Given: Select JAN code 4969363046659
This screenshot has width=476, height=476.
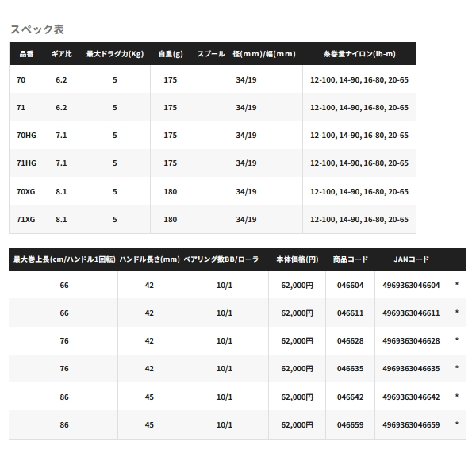Looking at the screenshot, I should click(x=411, y=424).
